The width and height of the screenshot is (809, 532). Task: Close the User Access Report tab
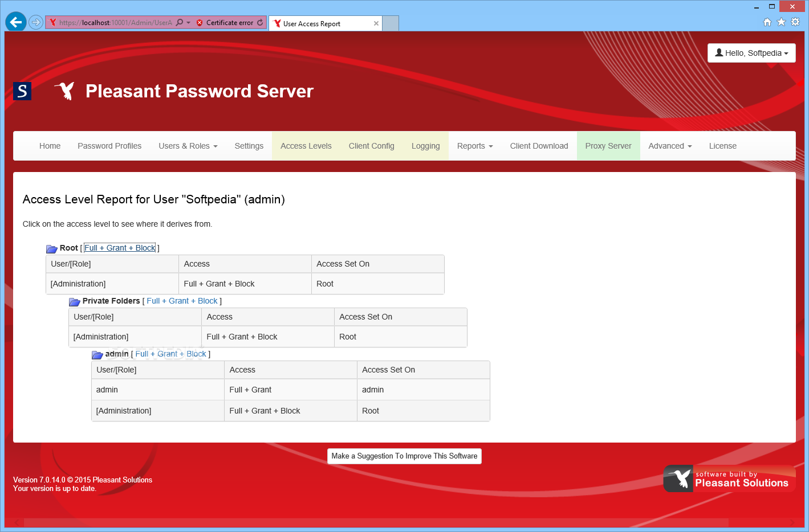click(376, 23)
